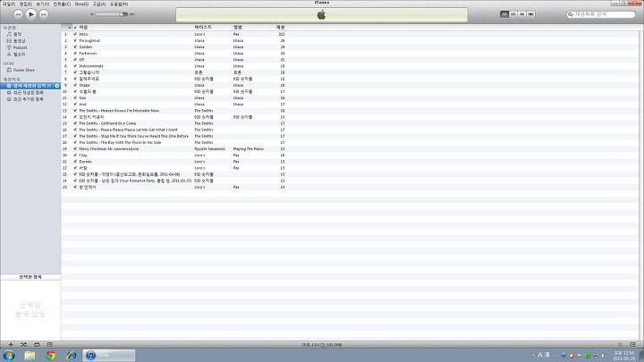Skip to the previous track
644x362 pixels.
[18, 14]
